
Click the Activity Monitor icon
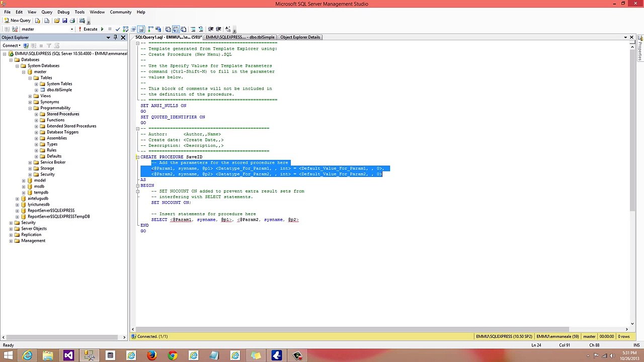pos(82,21)
